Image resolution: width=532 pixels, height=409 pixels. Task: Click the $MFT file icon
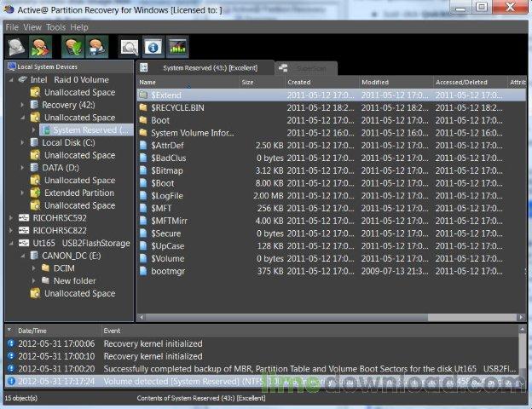click(143, 208)
